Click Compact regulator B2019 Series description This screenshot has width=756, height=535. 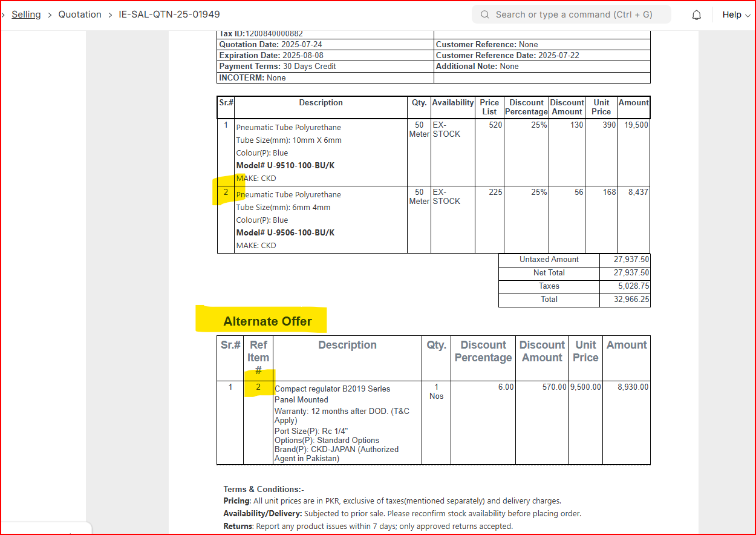tap(332, 389)
